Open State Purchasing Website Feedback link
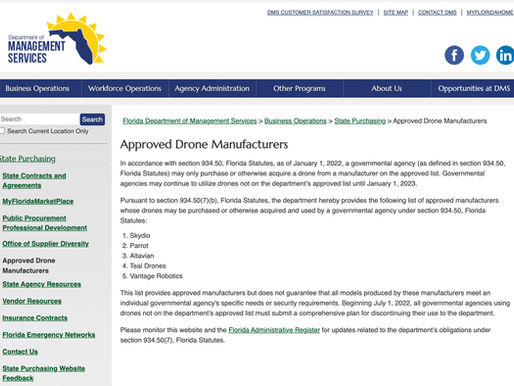Viewport: 514px width, 386px height. [44, 373]
